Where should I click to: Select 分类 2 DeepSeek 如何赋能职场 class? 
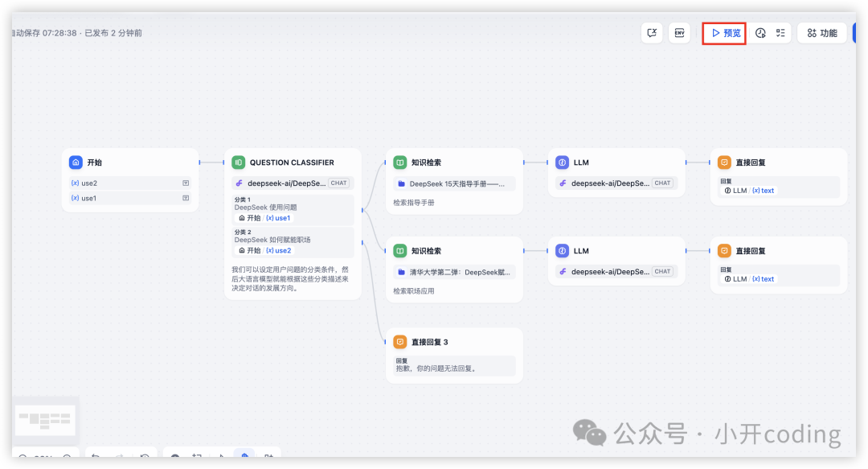click(293, 241)
